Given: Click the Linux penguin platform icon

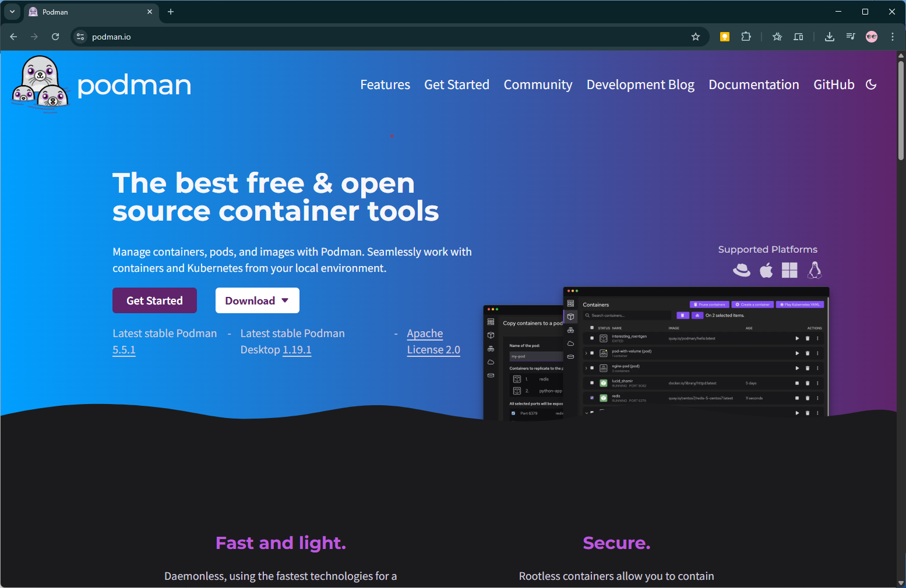Looking at the screenshot, I should click(x=815, y=270).
